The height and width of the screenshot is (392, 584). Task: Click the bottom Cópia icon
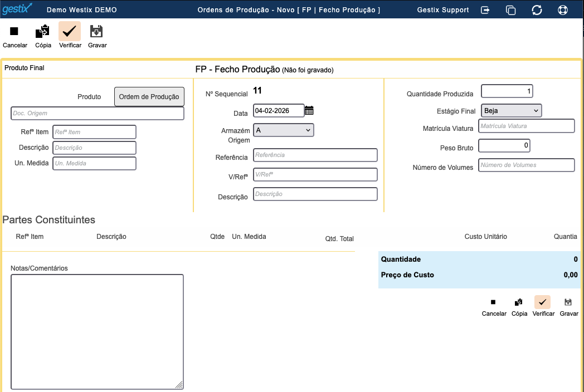(x=519, y=302)
